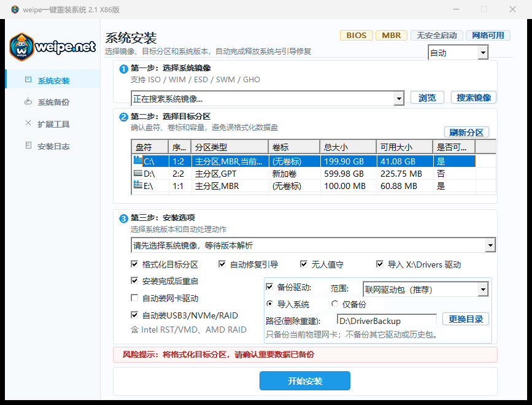Open the 安装日志 page

point(53,146)
